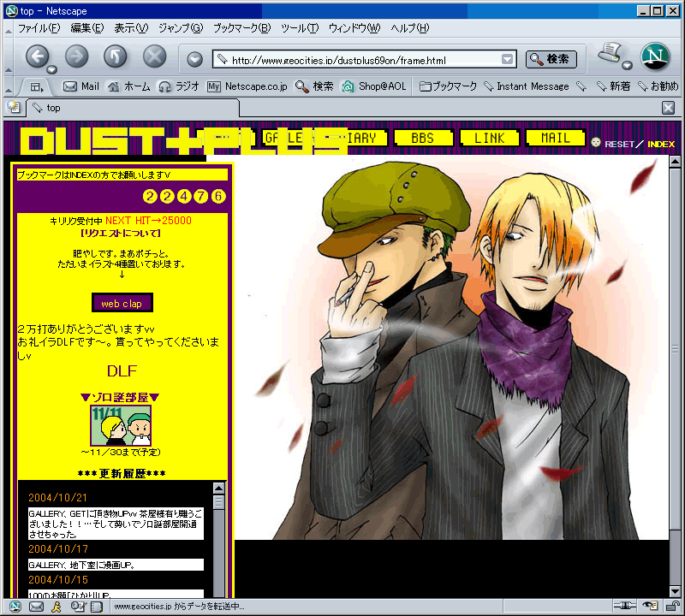
Task: Open the ヘルプ(H) menu
Action: click(410, 28)
